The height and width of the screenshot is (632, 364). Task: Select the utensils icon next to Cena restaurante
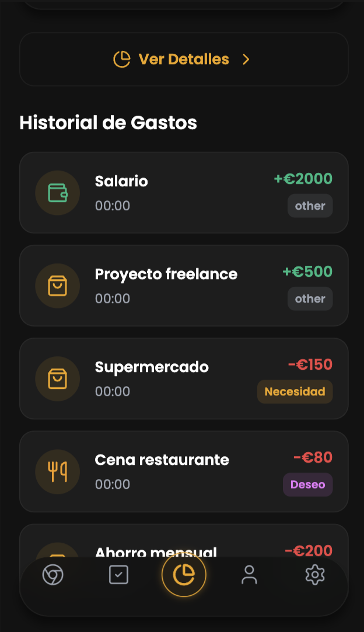[x=57, y=471]
